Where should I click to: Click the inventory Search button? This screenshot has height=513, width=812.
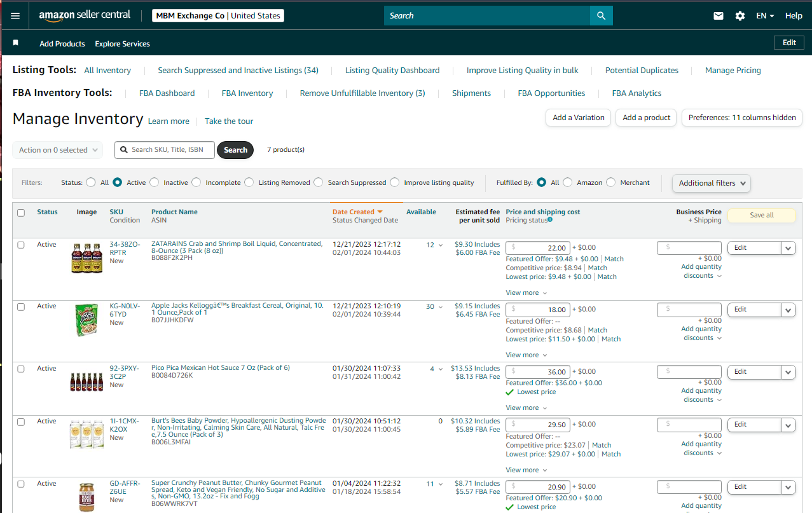tap(235, 150)
